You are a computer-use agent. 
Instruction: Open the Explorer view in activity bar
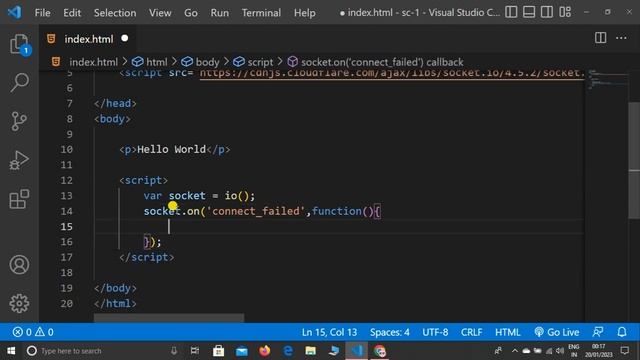pyautogui.click(x=19, y=44)
